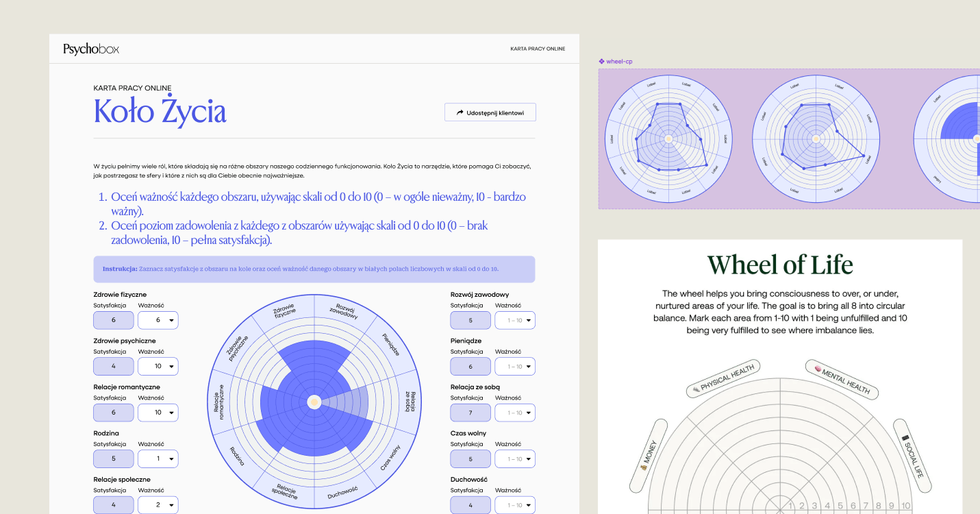
Task: Click the wheel-cp component diamond icon
Action: (601, 62)
